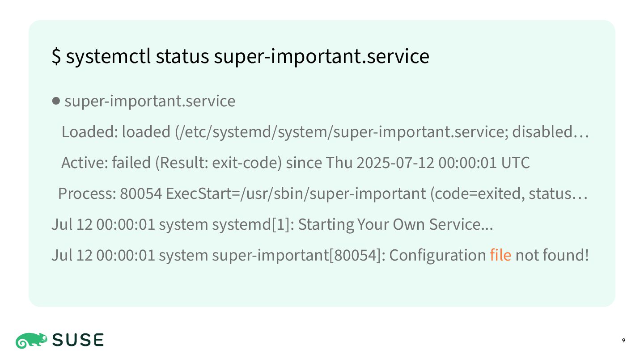Click the "Configuration" word in last log line
This screenshot has height=362, width=644.
437,255
